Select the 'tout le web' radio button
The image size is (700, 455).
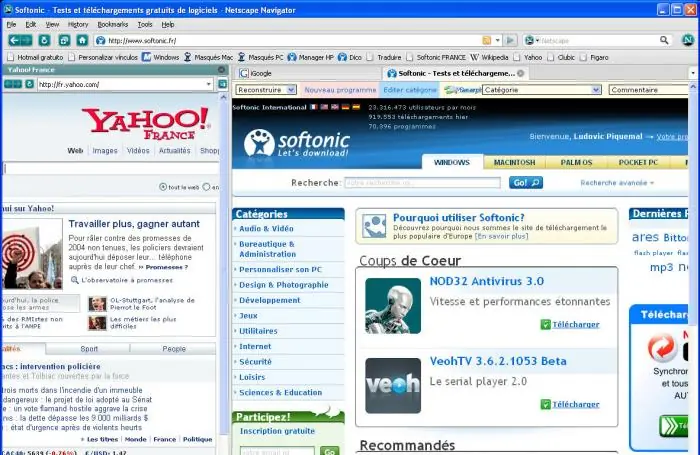point(163,187)
